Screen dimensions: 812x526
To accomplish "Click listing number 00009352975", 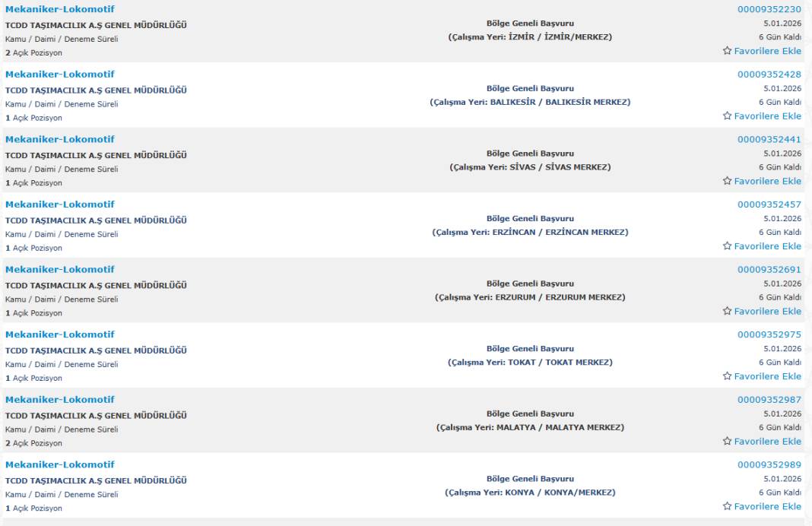I will click(x=769, y=334).
